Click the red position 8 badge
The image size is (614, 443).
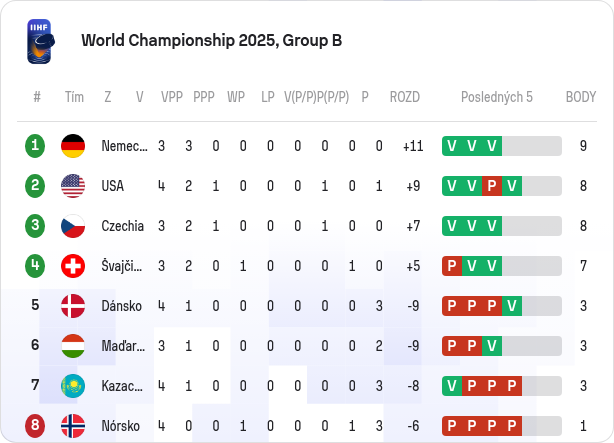(x=35, y=425)
